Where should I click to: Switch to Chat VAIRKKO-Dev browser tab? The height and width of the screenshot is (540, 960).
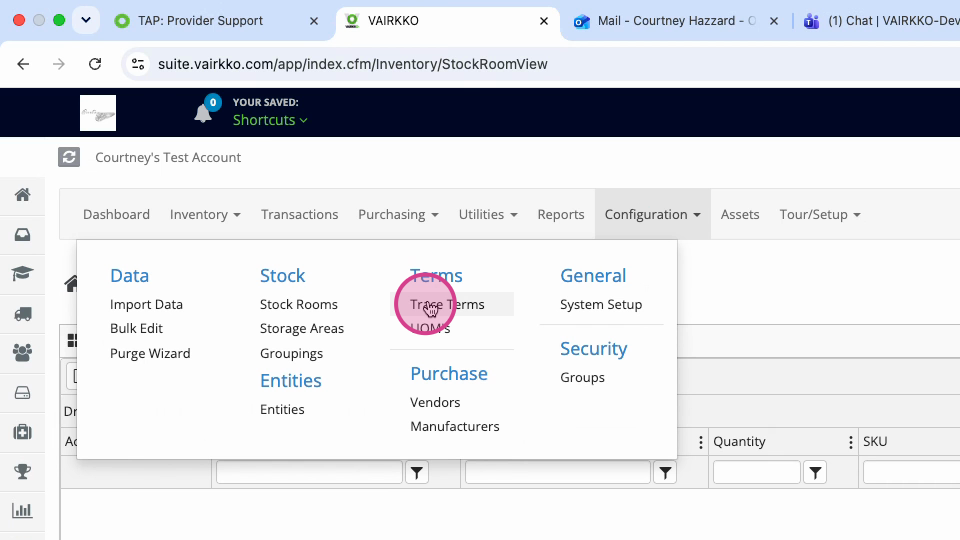pos(882,21)
